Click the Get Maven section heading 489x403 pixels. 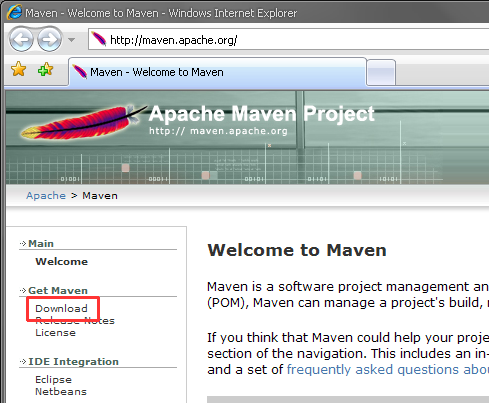[x=58, y=291]
